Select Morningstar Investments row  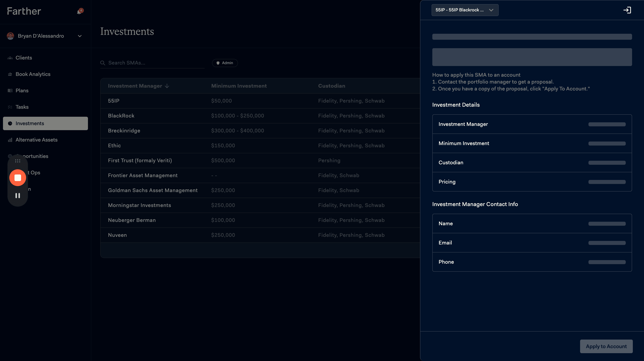[260, 205]
